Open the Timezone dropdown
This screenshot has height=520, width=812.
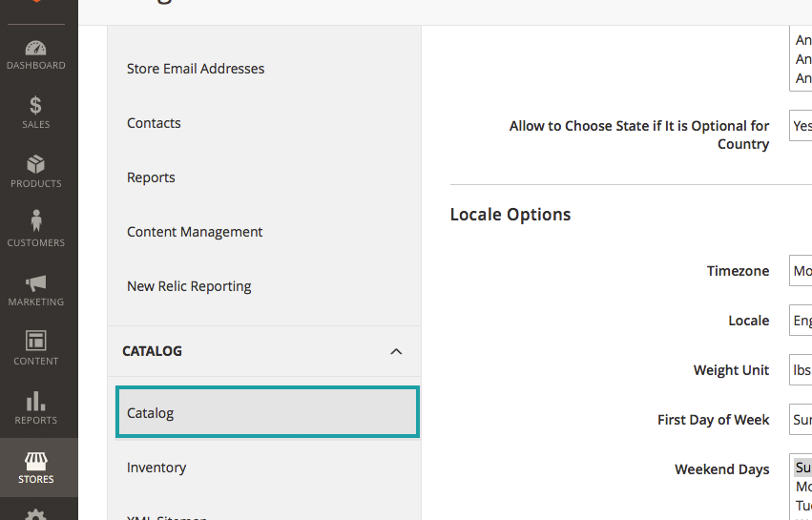click(801, 271)
